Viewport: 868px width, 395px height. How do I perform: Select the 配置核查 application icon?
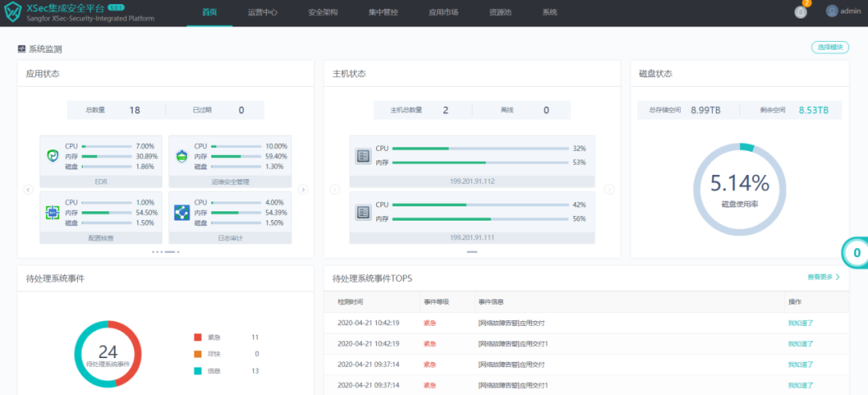[53, 213]
